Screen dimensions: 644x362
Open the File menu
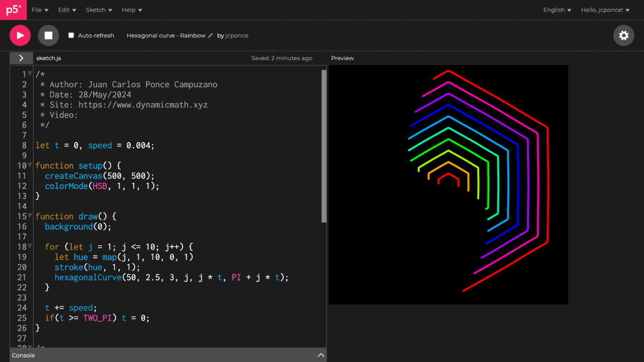(40, 10)
